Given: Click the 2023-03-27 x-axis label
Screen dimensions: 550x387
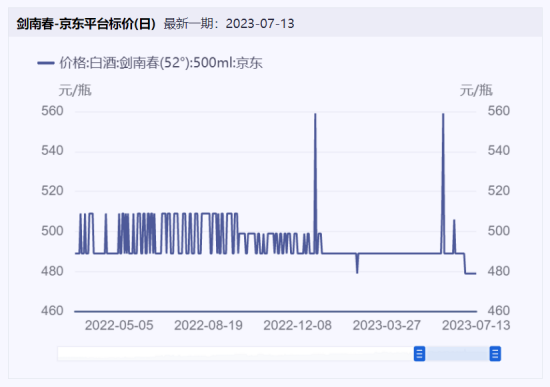Looking at the screenshot, I should (x=387, y=325).
